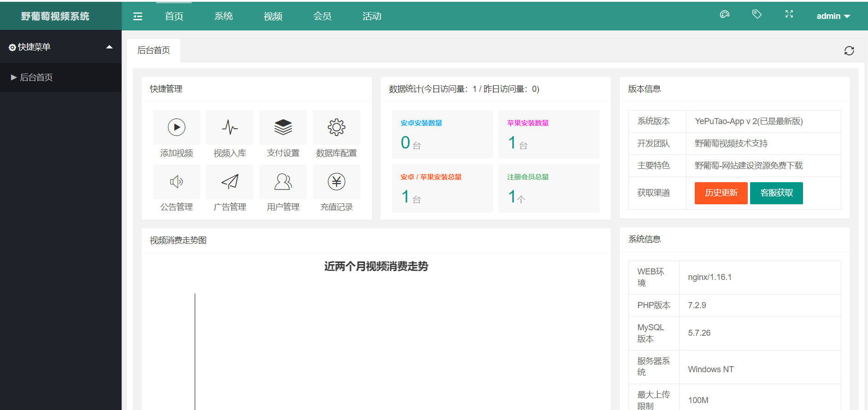Open 充值记录 yen icon shortcut
The width and height of the screenshot is (868, 410).
336,182
